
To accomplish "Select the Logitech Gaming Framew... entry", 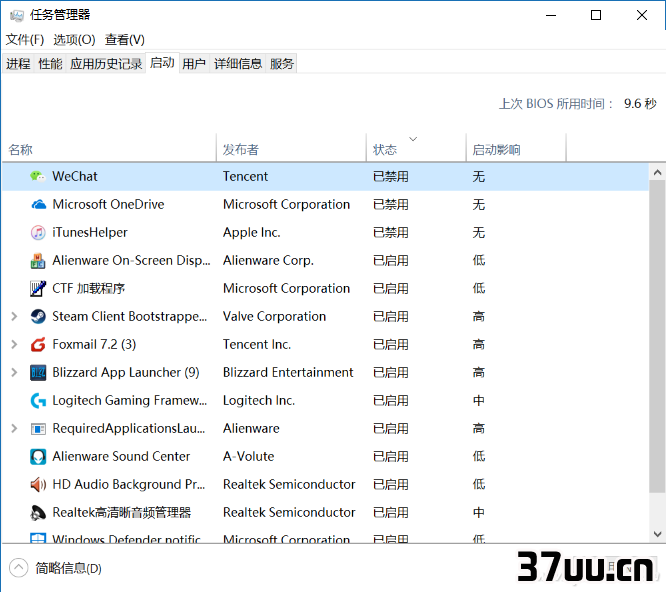I will coord(130,400).
